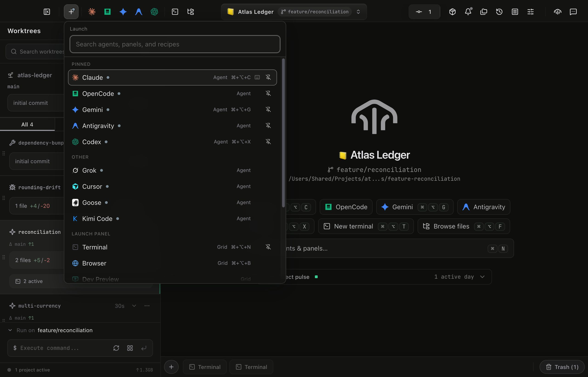Click the grid icon in command bar
This screenshot has height=377, width=588.
pos(130,348)
